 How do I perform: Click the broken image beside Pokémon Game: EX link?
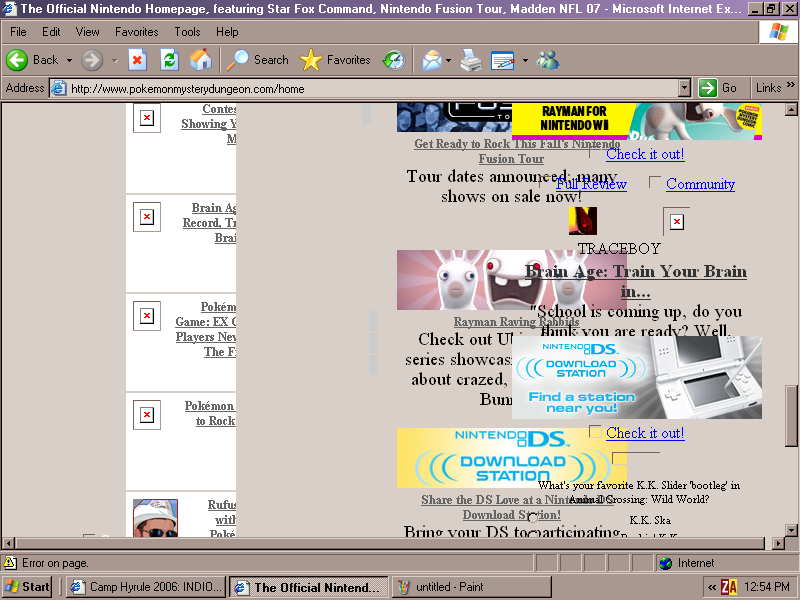147,316
